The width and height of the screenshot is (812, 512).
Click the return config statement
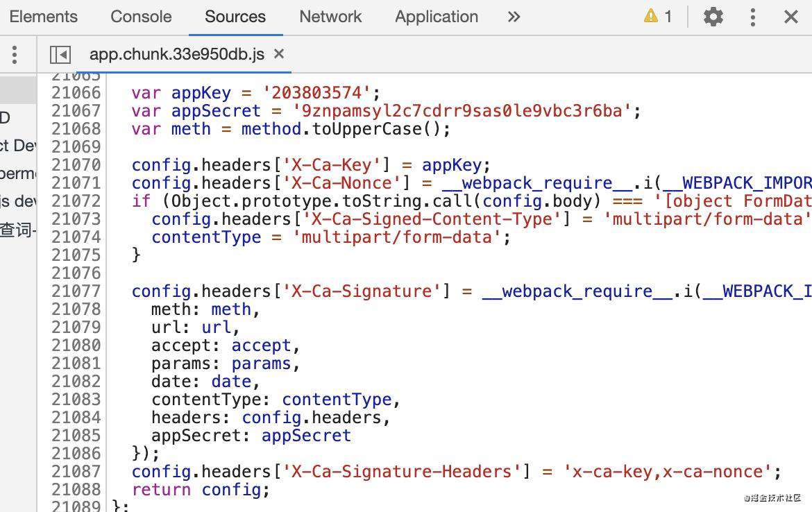(x=201, y=489)
